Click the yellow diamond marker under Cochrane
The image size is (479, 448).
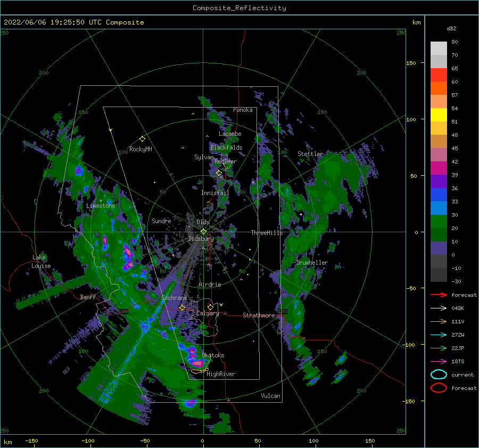tap(183, 308)
